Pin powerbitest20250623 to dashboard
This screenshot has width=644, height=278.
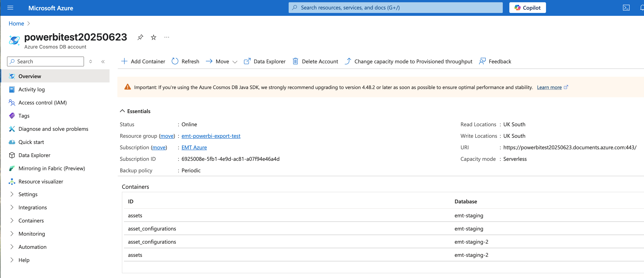click(x=140, y=37)
